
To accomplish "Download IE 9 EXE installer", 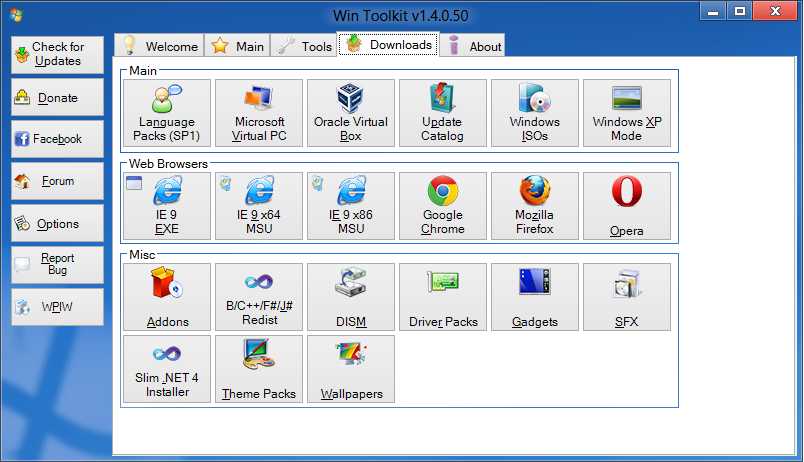I will (x=167, y=206).
